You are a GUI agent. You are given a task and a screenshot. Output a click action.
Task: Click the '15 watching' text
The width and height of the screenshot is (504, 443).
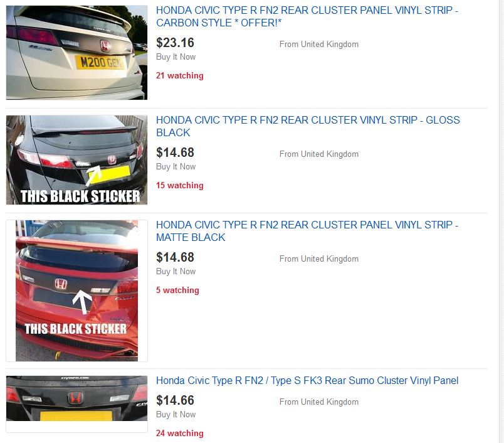180,185
